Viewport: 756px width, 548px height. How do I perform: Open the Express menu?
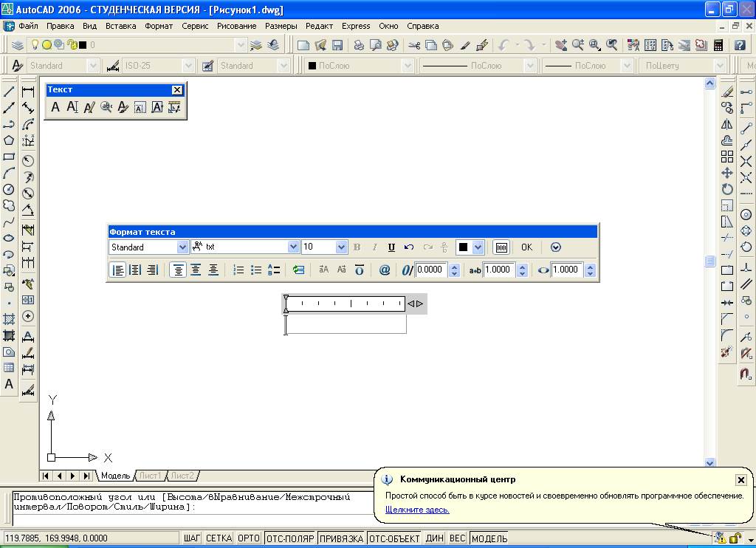(356, 26)
